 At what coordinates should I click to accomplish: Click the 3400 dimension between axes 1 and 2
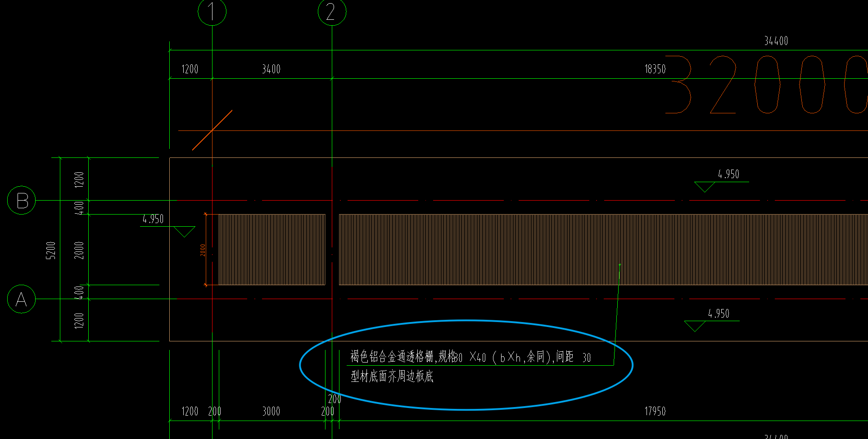271,69
